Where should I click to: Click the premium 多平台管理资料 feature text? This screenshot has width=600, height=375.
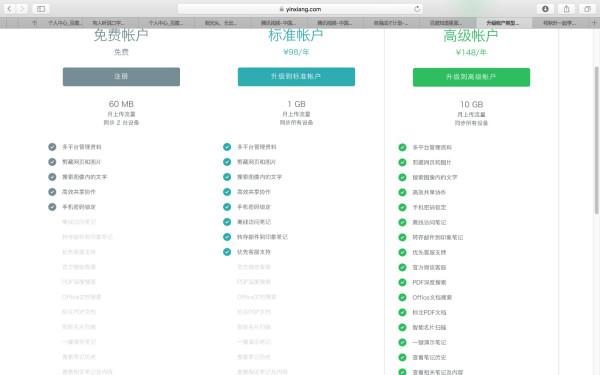pyautogui.click(x=432, y=147)
